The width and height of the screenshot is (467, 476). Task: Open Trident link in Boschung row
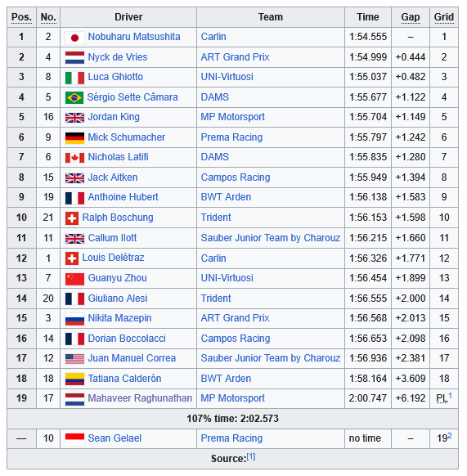pyautogui.click(x=216, y=218)
